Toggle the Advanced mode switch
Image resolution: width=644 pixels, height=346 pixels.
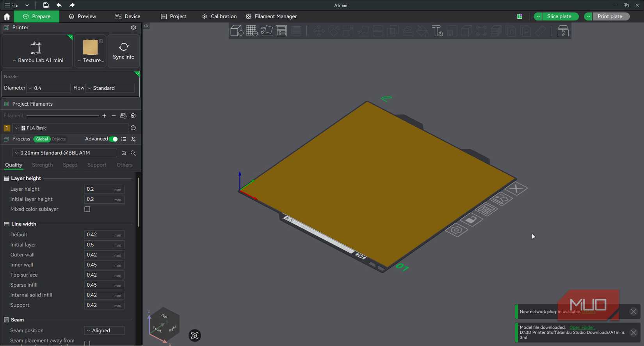113,139
